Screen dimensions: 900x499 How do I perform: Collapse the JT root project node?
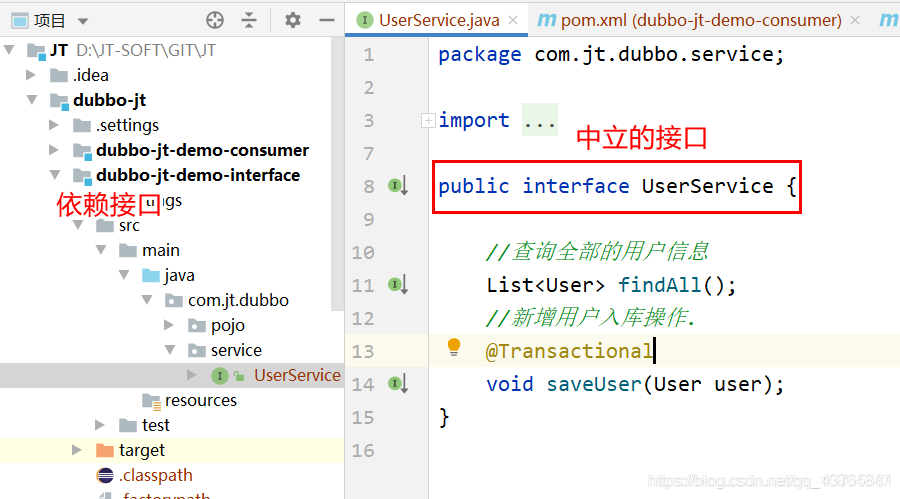tap(9, 50)
